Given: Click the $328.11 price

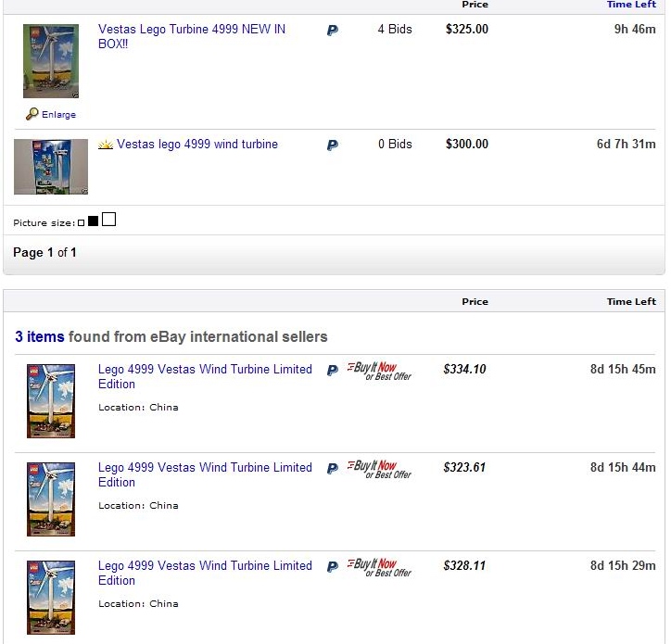Looking at the screenshot, I should pos(464,565).
